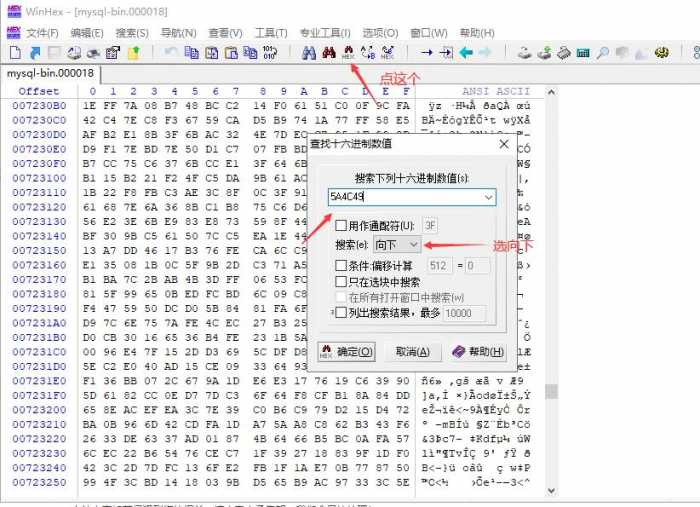This screenshot has width=700, height=507.
Task: Click the write-clipboard icon left of 101/010
Action: pyautogui.click(x=250, y=53)
